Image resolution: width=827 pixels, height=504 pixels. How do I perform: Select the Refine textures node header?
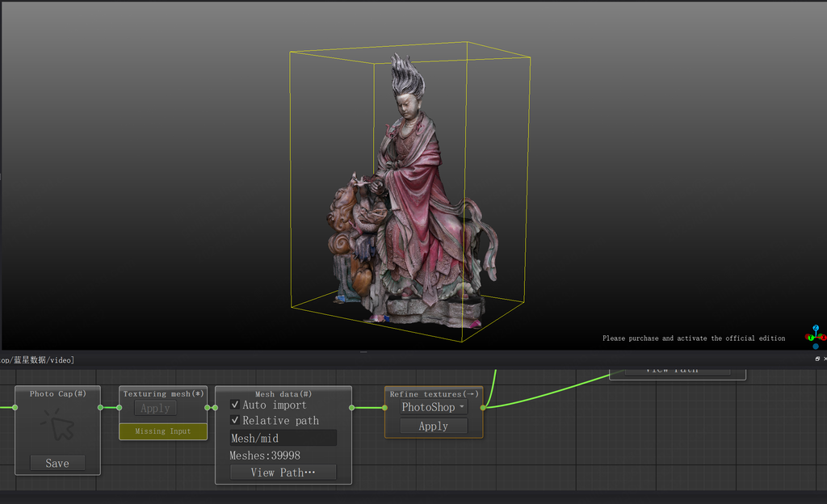434,394
